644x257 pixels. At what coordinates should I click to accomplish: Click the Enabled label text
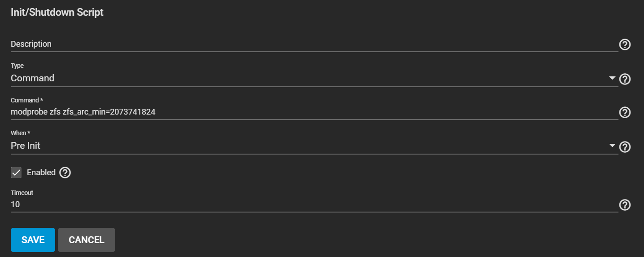click(41, 173)
